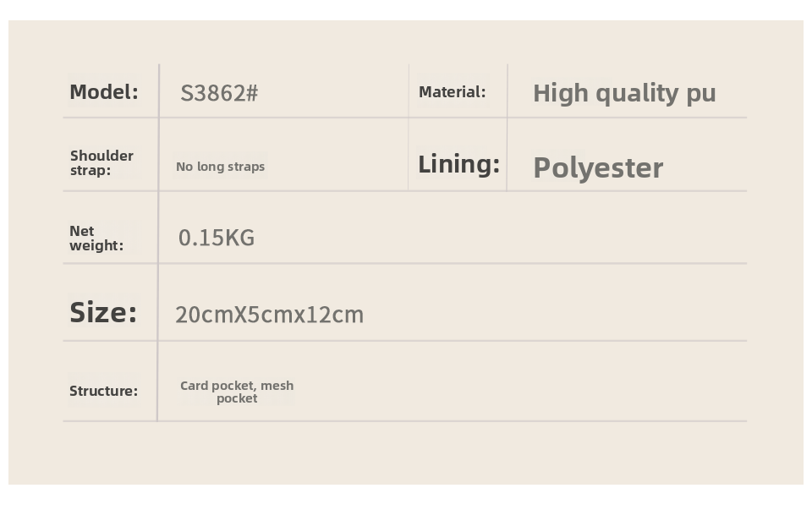Select the Card pocket, mesh pocket text
The image size is (812, 532).
coord(237,392)
